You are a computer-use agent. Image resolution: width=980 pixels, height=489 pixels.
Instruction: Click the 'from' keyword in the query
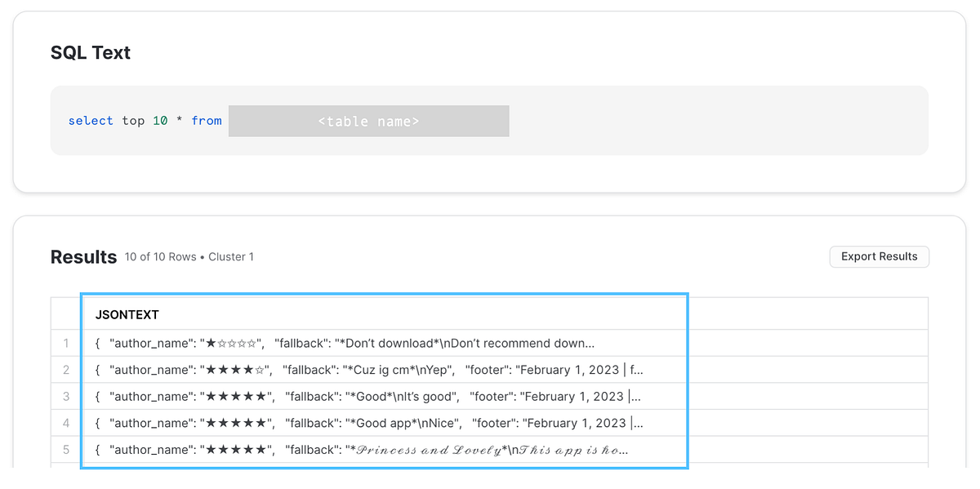point(207,121)
